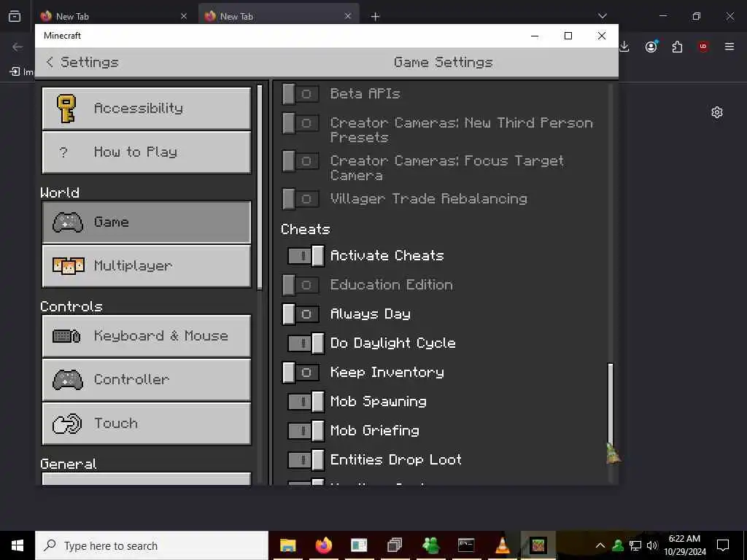This screenshot has width=747, height=560.
Task: Open the Windows Start menu
Action: tap(18, 545)
